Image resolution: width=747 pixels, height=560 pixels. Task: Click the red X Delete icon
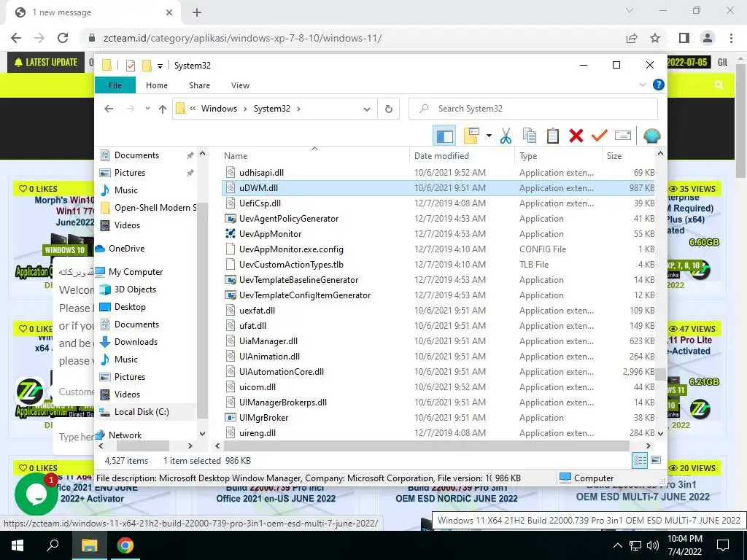576,136
